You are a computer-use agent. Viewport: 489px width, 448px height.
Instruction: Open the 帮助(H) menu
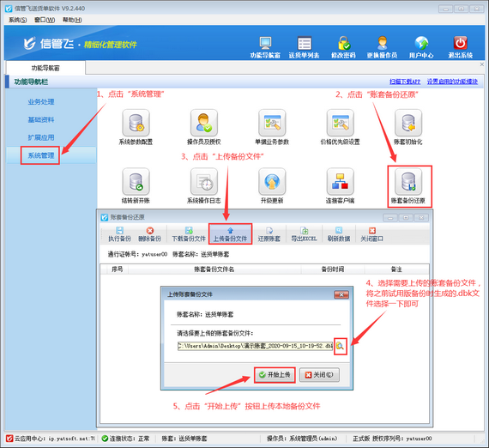tap(72, 20)
